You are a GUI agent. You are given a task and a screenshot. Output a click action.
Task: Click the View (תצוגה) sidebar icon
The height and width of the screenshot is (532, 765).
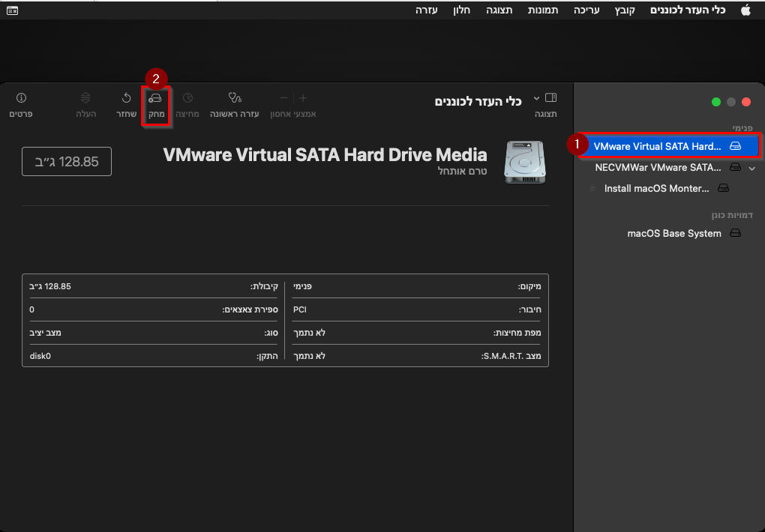tap(550, 97)
